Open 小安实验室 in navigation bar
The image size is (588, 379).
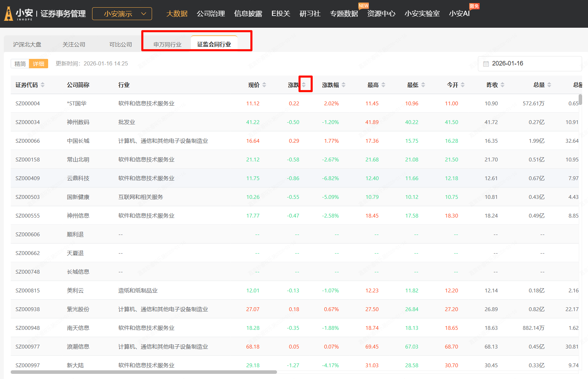coord(422,14)
